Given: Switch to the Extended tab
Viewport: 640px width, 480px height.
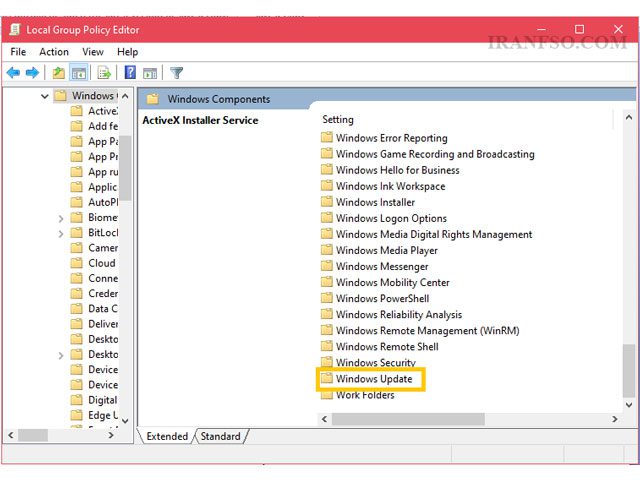Looking at the screenshot, I should click(x=167, y=436).
